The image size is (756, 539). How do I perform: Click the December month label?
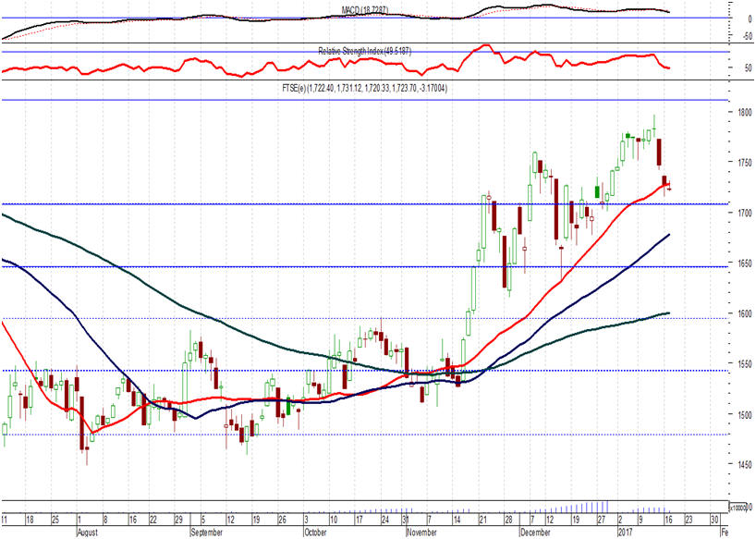[535, 533]
